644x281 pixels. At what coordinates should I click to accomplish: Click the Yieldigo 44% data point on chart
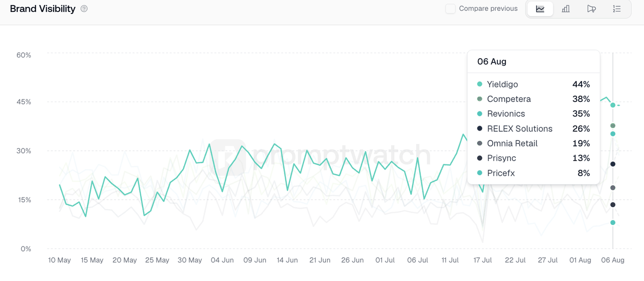pyautogui.click(x=613, y=105)
